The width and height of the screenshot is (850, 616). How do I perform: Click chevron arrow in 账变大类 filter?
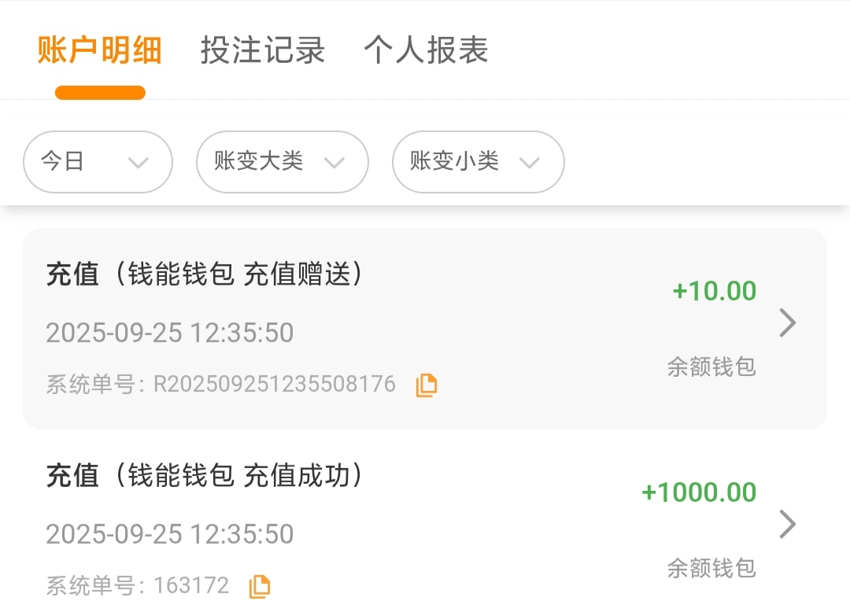point(334,163)
